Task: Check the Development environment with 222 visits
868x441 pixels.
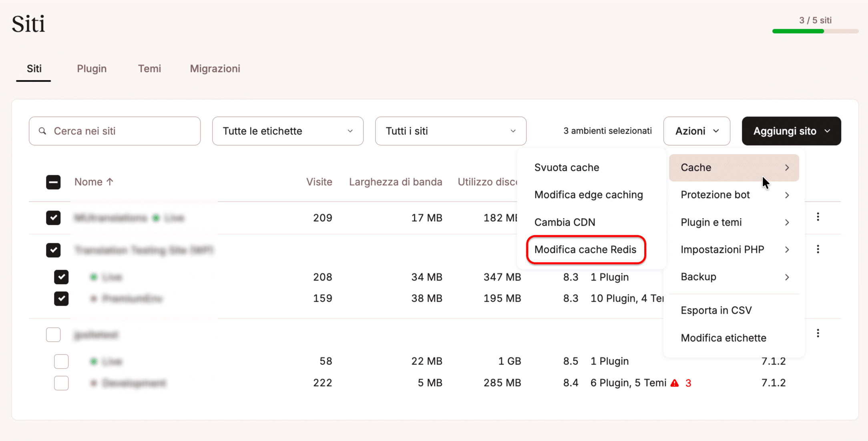Action: 61,383
